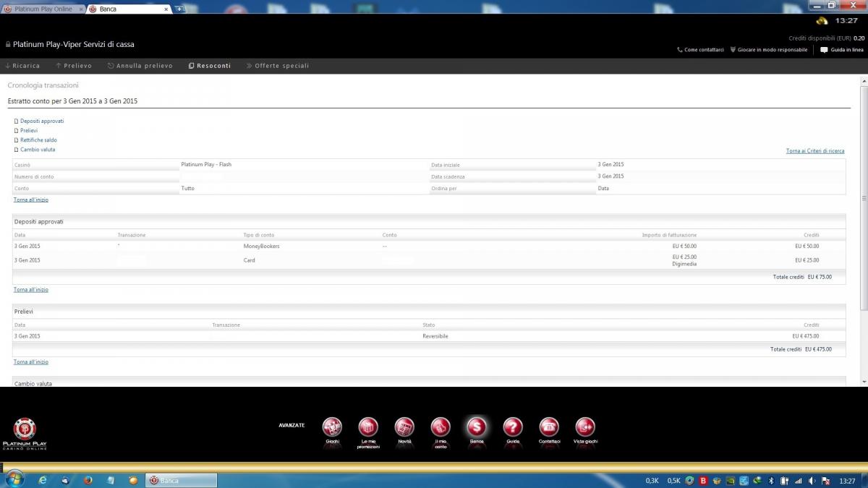This screenshot has width=868, height=488.
Task: Click Torna all'inizio below Prelievi table
Action: (x=31, y=361)
